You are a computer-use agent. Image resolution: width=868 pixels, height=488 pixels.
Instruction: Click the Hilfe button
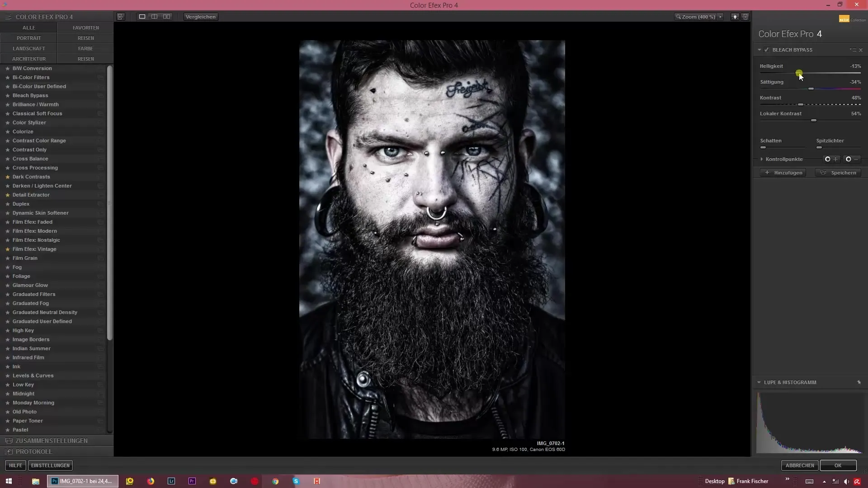15,465
